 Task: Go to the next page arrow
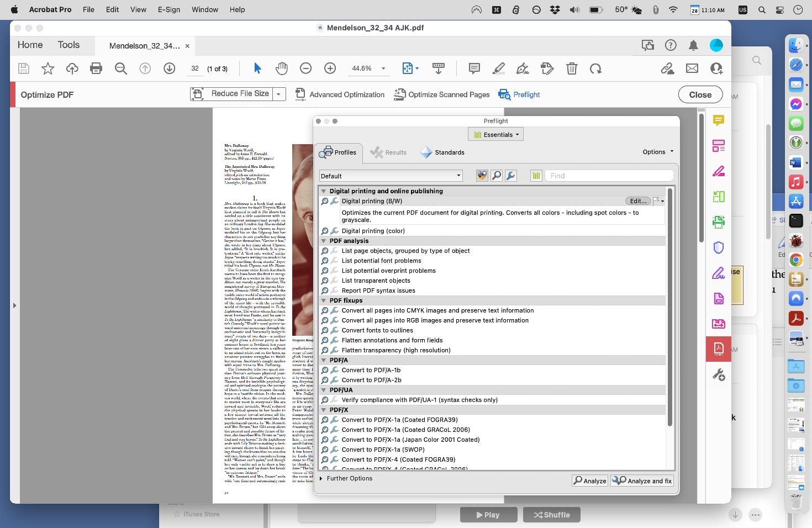click(x=169, y=68)
